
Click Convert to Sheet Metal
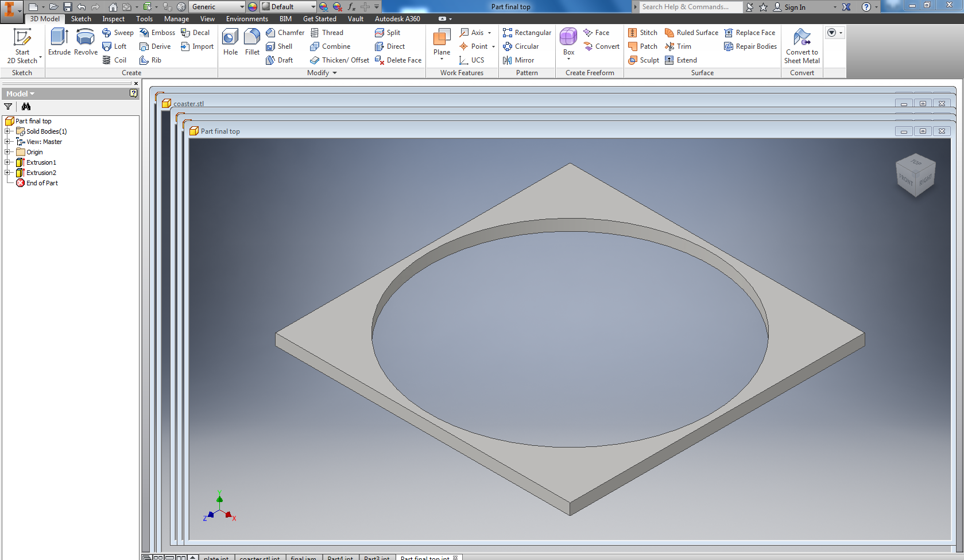[802, 46]
